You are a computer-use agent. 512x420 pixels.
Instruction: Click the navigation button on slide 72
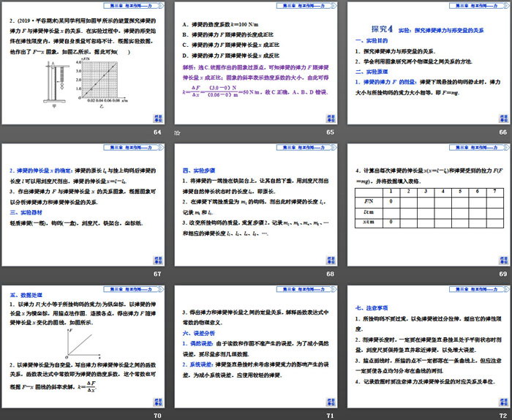pos(502,400)
